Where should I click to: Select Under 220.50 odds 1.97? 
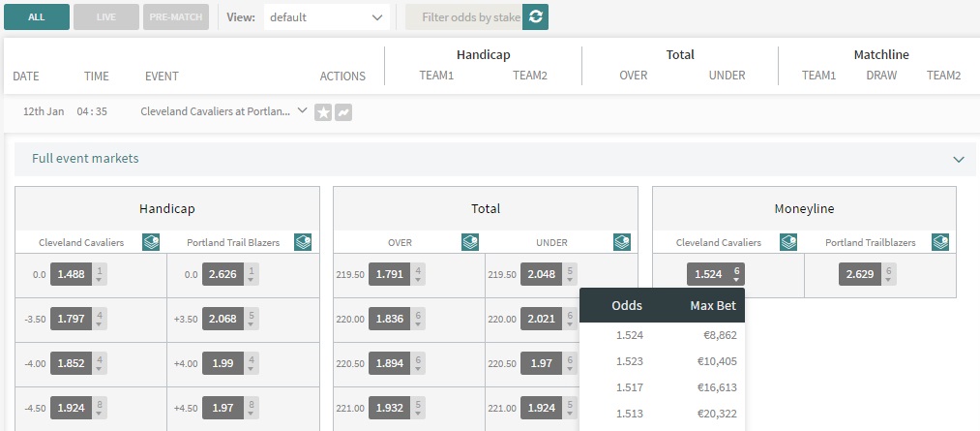click(541, 363)
